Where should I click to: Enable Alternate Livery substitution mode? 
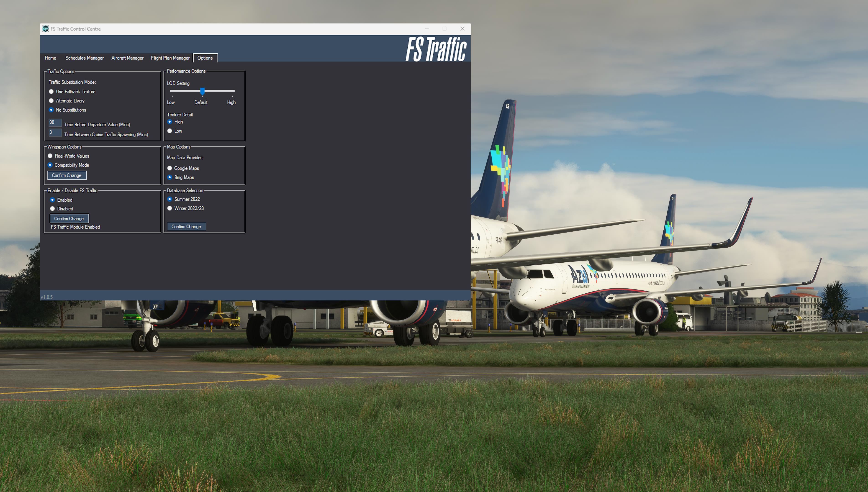pos(51,100)
